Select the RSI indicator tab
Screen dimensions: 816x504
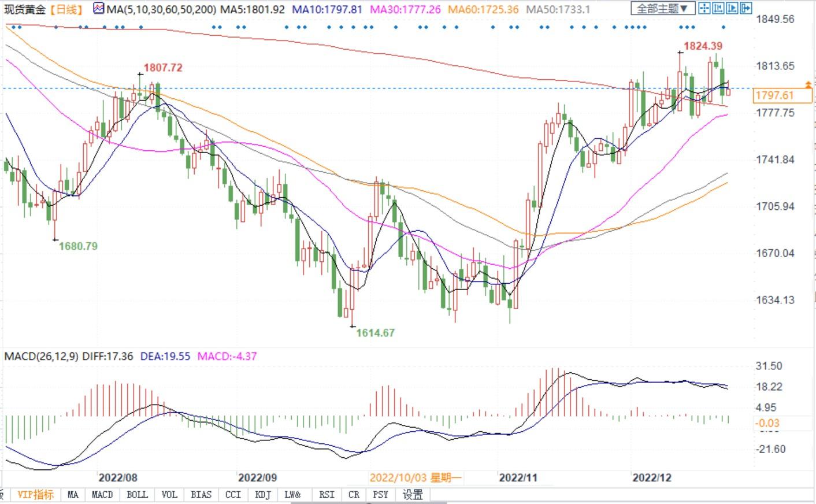[327, 495]
